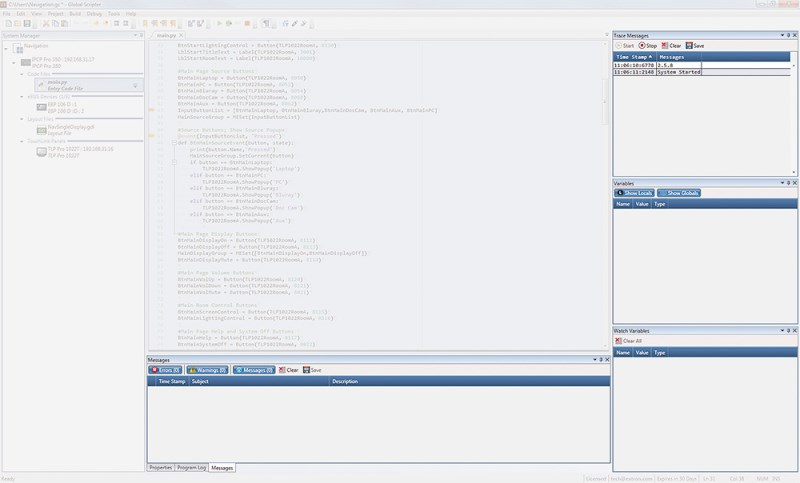Click the Navigation project icon in System Manager

(18, 49)
